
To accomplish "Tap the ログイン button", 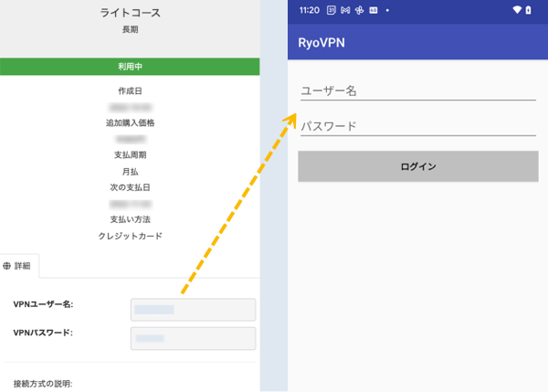I will click(418, 166).
